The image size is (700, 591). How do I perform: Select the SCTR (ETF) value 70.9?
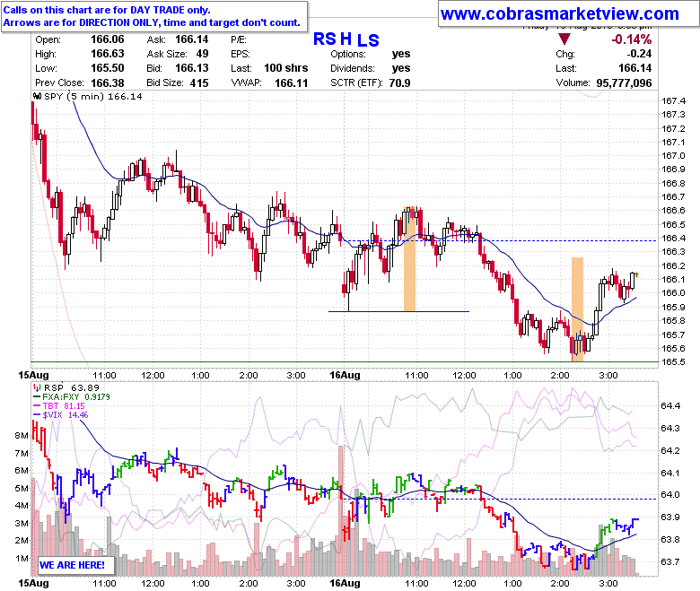pyautogui.click(x=399, y=83)
